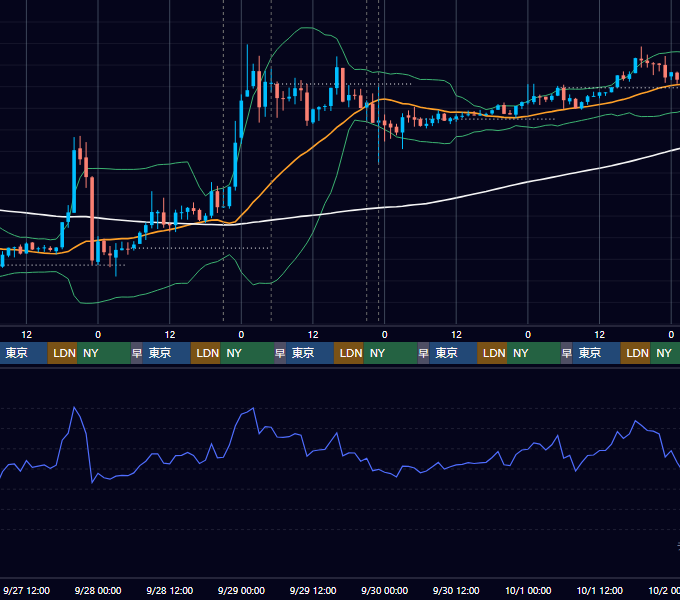The height and width of the screenshot is (600, 680).
Task: Select the LDN block before the 9/30 00:00 NY session
Action: (349, 353)
